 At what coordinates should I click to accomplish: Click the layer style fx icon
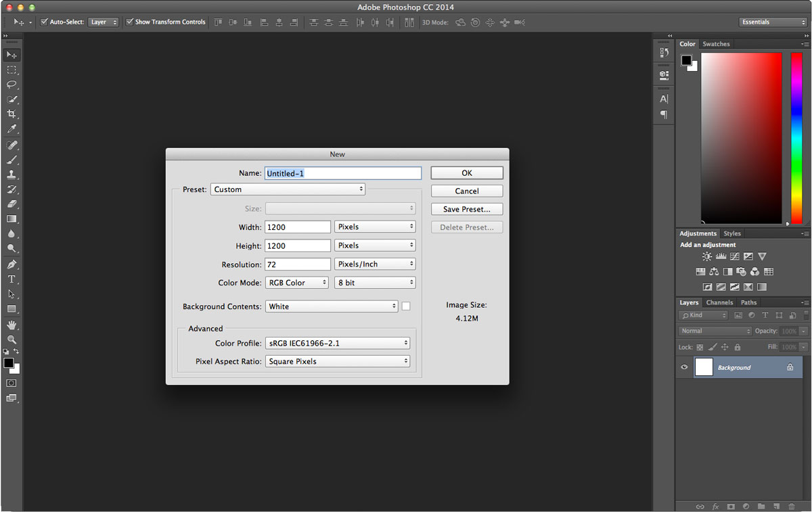pos(716,506)
